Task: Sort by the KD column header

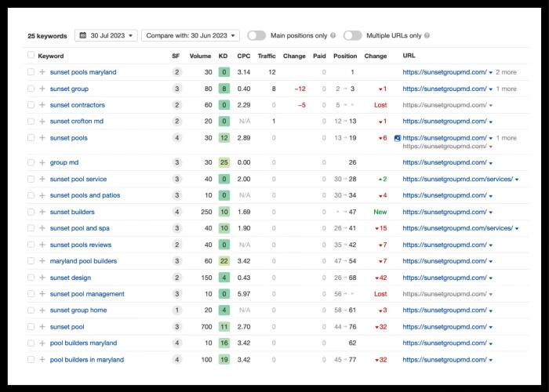Action: point(223,56)
